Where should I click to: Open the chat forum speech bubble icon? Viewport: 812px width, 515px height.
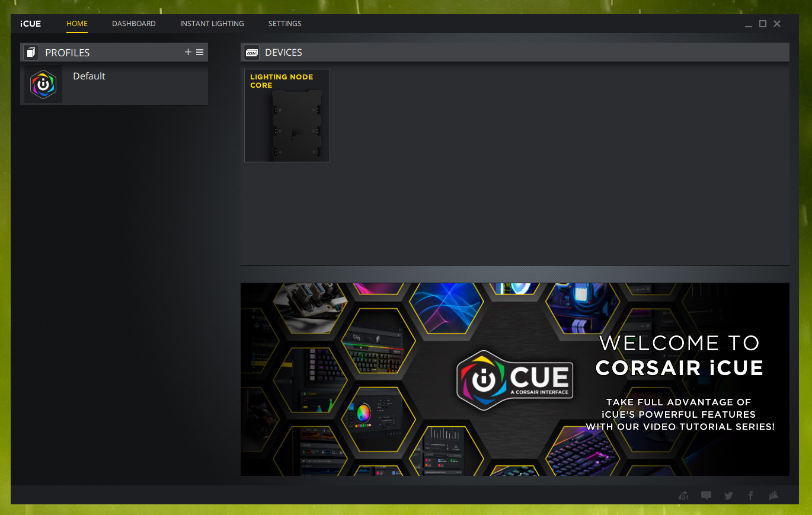706,495
